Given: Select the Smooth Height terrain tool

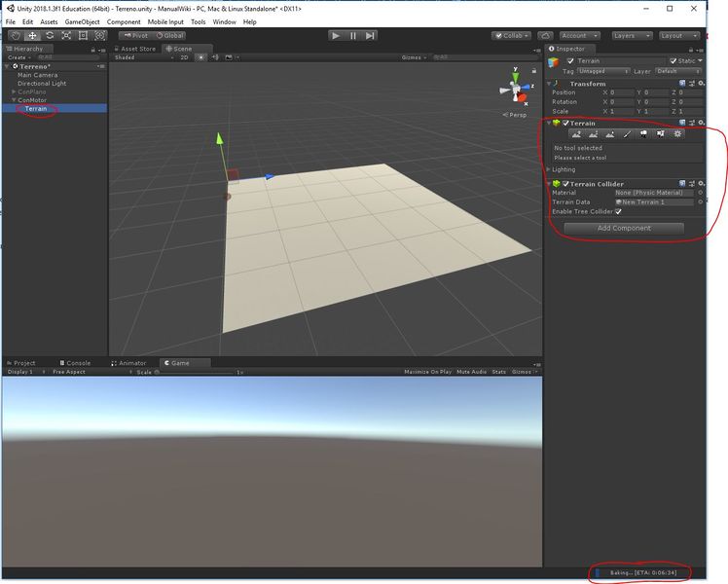Looking at the screenshot, I should [610, 134].
